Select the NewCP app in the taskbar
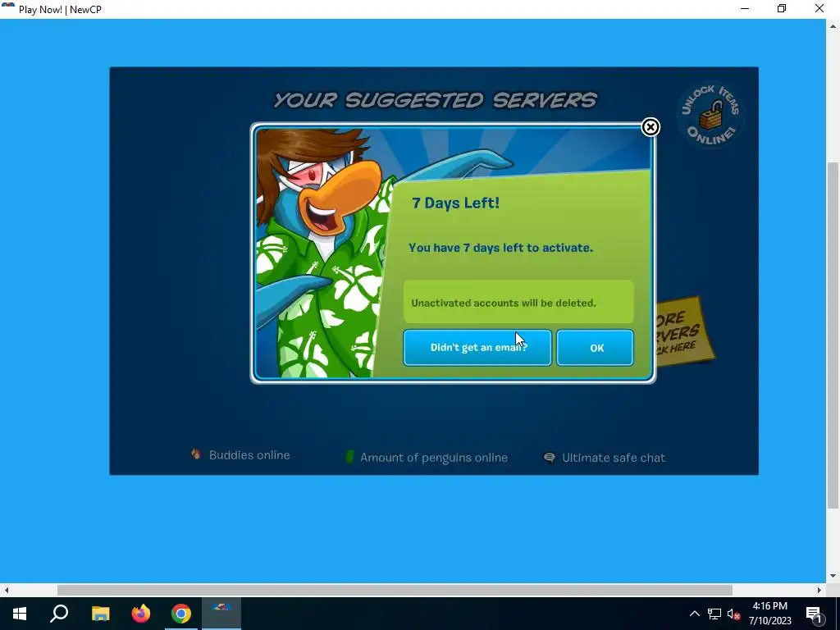 click(x=221, y=614)
